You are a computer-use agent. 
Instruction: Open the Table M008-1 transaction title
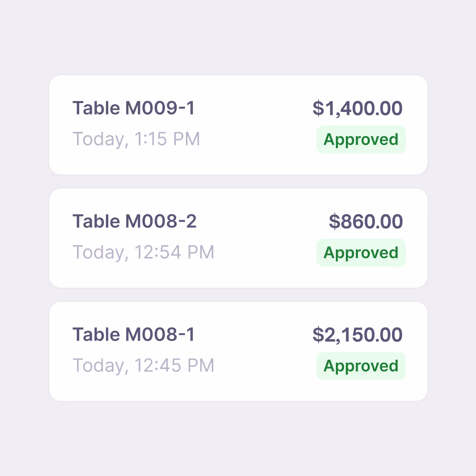134,334
